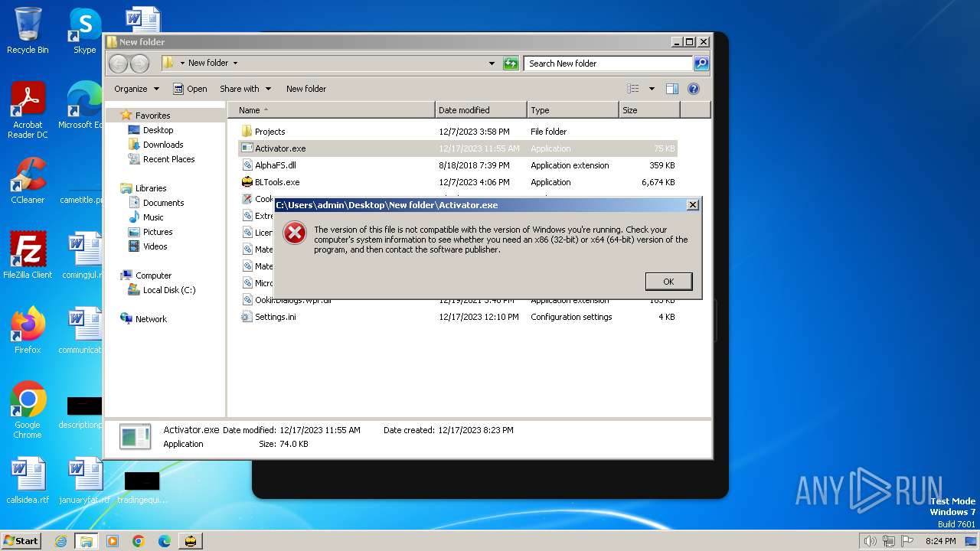
Task: Open address bar history dropdown
Action: point(492,64)
